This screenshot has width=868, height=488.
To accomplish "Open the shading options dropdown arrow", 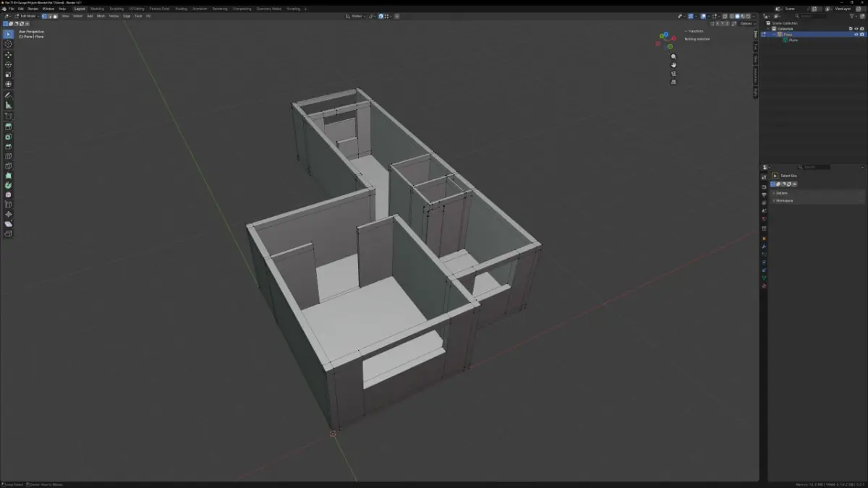I will point(754,16).
